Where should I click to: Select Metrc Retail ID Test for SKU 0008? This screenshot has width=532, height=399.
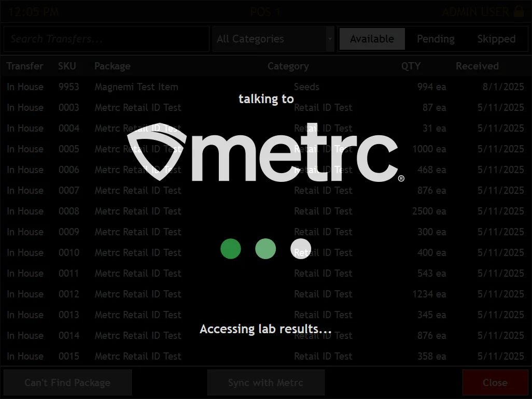138,211
